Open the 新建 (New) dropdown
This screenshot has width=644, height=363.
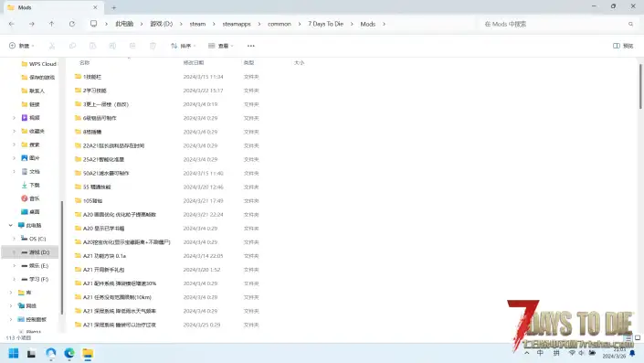tap(22, 46)
